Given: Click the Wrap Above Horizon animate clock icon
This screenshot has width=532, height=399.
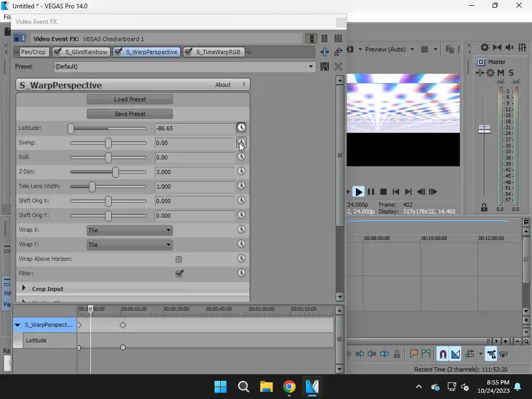Looking at the screenshot, I should click(x=241, y=259).
